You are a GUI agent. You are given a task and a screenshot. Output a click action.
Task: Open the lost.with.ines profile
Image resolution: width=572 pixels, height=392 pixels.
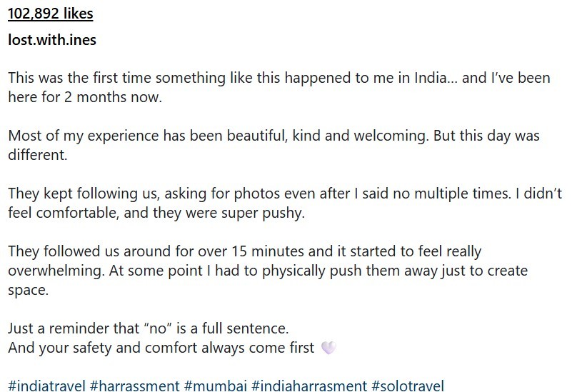pos(51,40)
